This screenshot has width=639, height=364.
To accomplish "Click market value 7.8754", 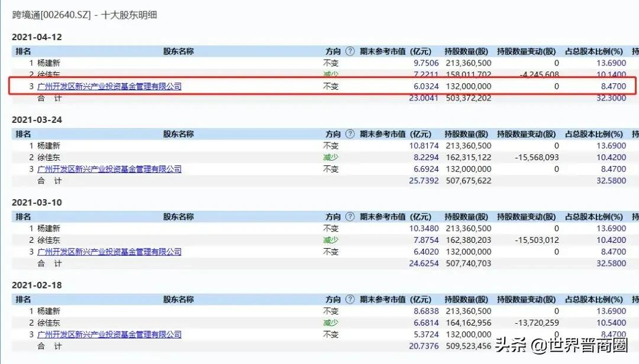I will [426, 240].
